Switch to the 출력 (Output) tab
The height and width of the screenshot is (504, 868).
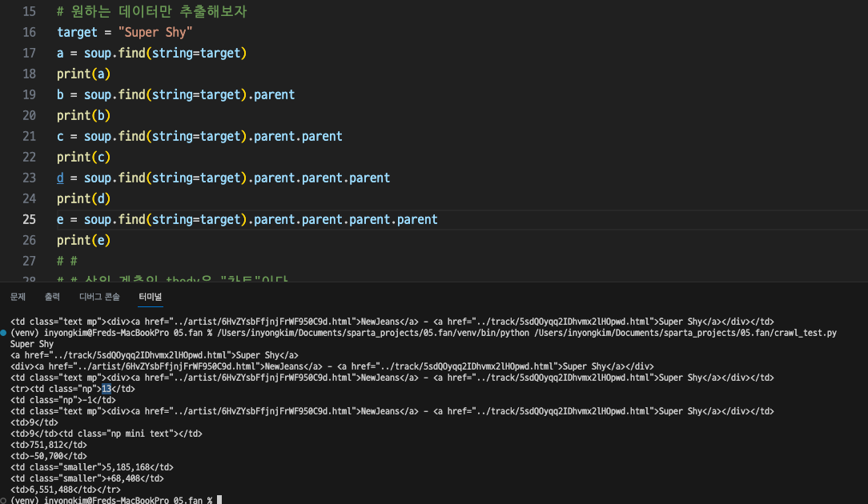point(52,297)
